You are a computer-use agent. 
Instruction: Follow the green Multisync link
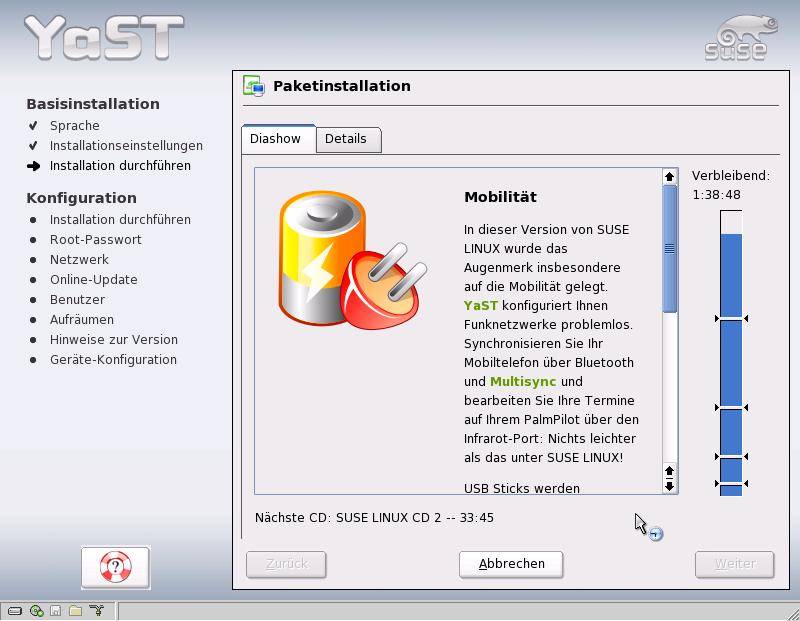[x=522, y=382]
